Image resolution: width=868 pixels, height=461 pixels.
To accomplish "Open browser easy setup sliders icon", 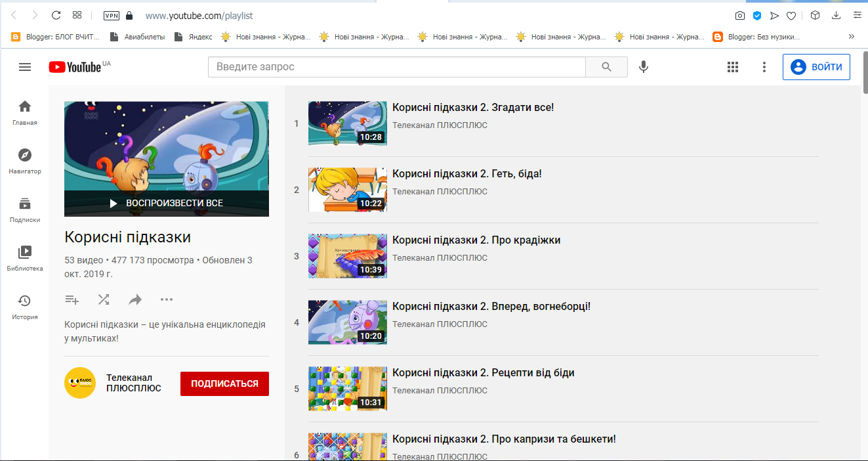I will [856, 15].
